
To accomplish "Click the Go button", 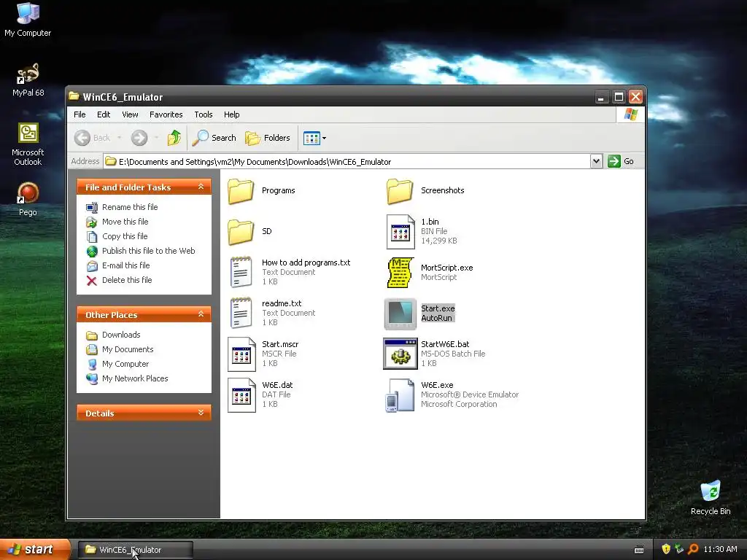I will [622, 161].
